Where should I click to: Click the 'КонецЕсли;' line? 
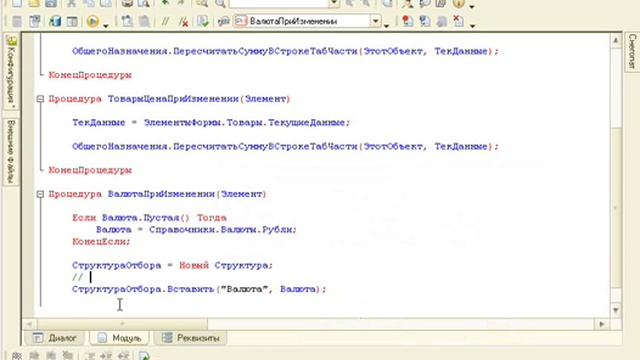click(x=101, y=242)
